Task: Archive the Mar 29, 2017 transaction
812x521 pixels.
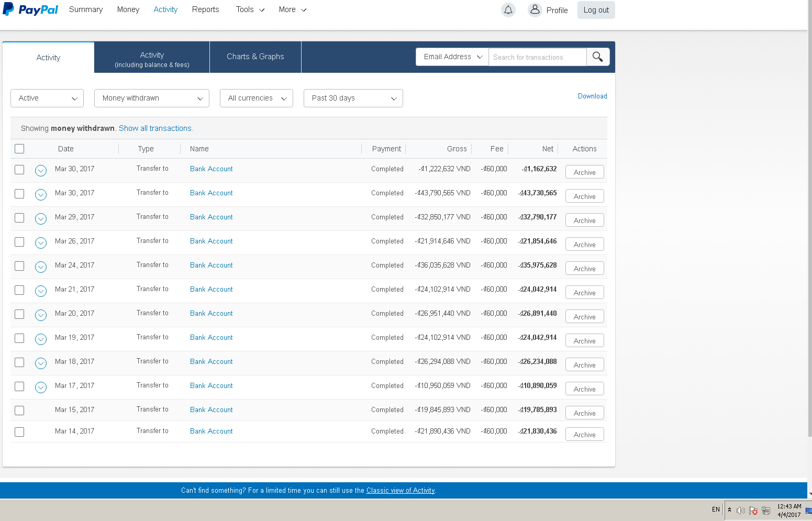Action: point(585,220)
